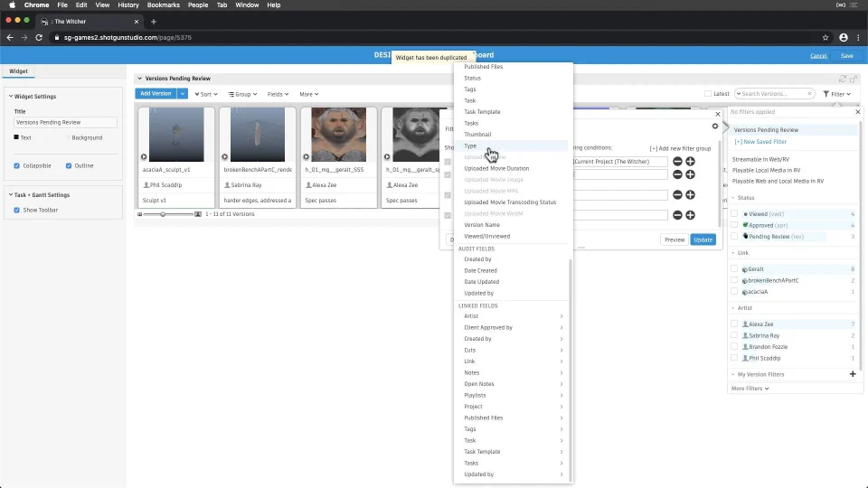Click the Preview button
This screenshot has height=488, width=868.
click(x=675, y=239)
